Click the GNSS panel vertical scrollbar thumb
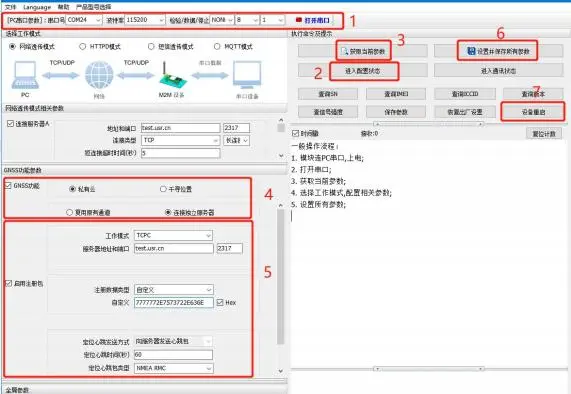The image size is (571, 394). pos(280,277)
